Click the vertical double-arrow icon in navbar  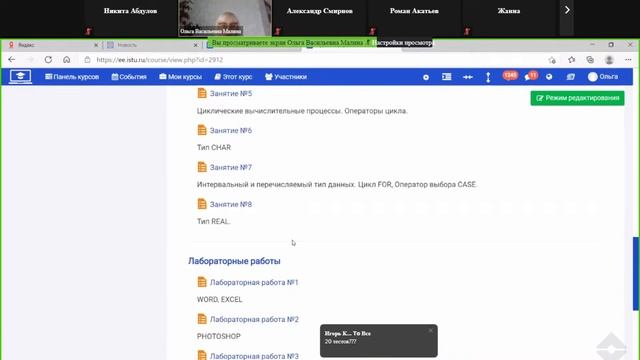(x=488, y=77)
